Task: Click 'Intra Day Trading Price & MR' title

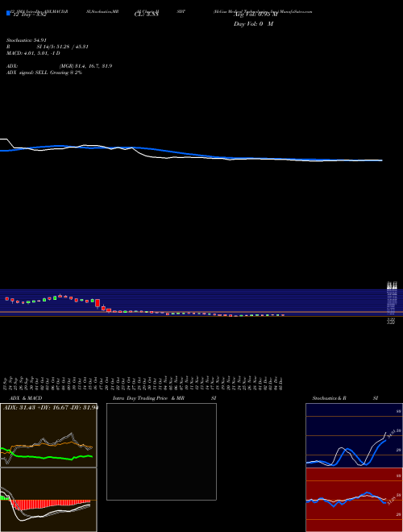Action: 148,398
